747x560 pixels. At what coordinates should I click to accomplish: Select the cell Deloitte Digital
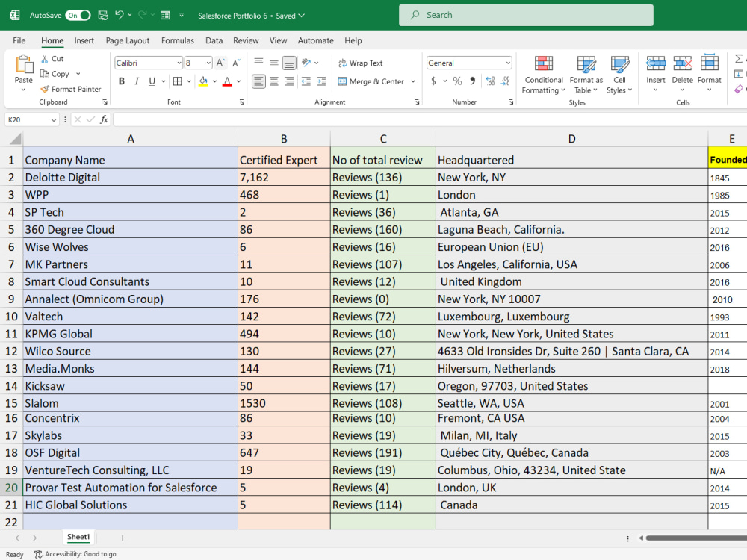point(131,178)
